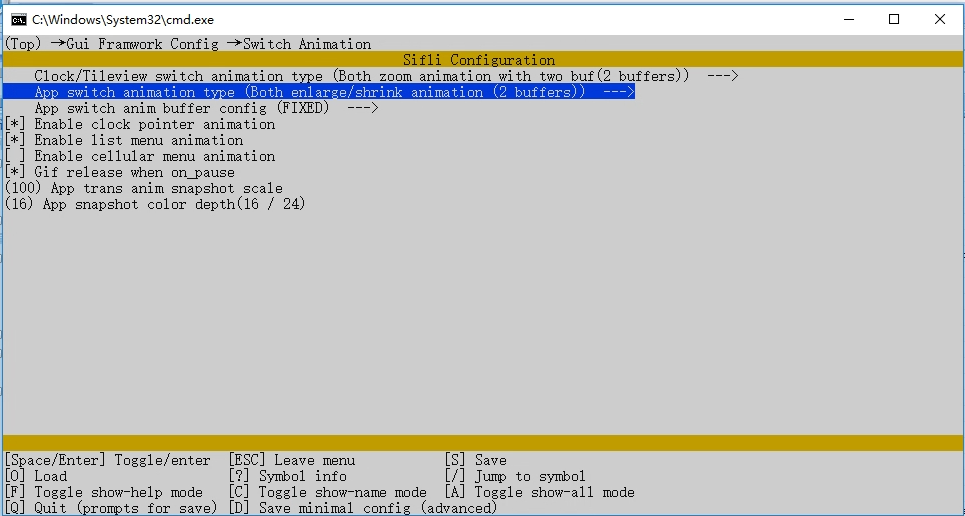This screenshot has height=516, width=965.
Task: Go to (Top) in the breadcrumb path
Action: (x=23, y=44)
